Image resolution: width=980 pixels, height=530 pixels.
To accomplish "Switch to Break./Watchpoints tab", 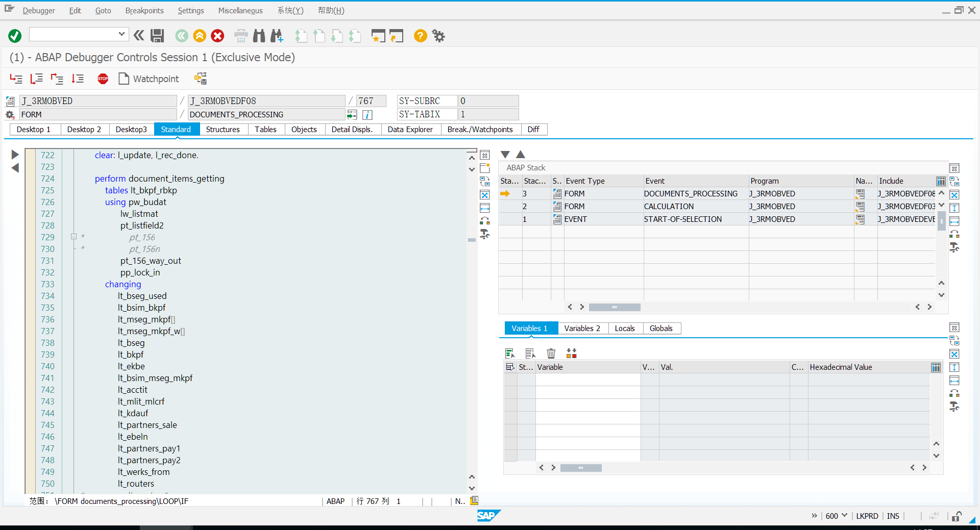I will pyautogui.click(x=480, y=130).
